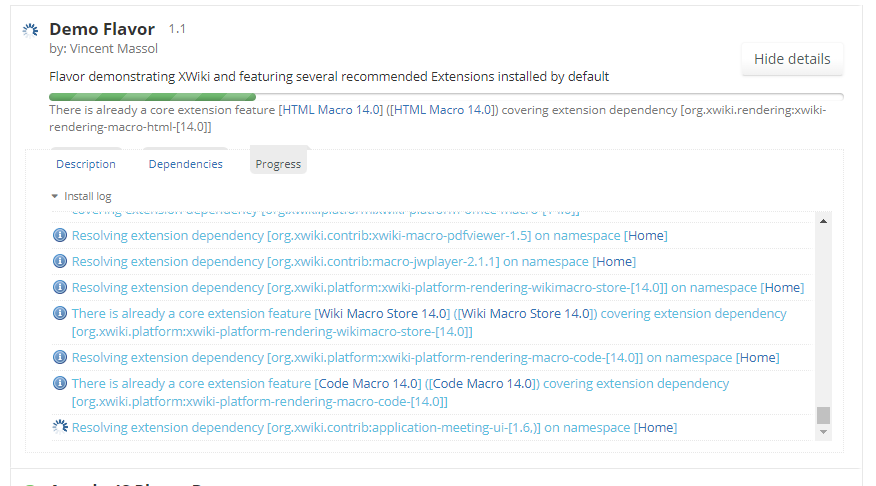Click info icon beside pdfviewer-1.5 log entry
Image resolution: width=876 pixels, height=486 pixels.
click(x=60, y=235)
